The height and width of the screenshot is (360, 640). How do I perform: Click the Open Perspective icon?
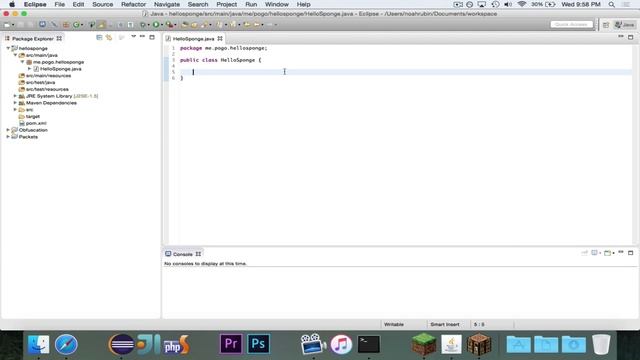(x=606, y=25)
